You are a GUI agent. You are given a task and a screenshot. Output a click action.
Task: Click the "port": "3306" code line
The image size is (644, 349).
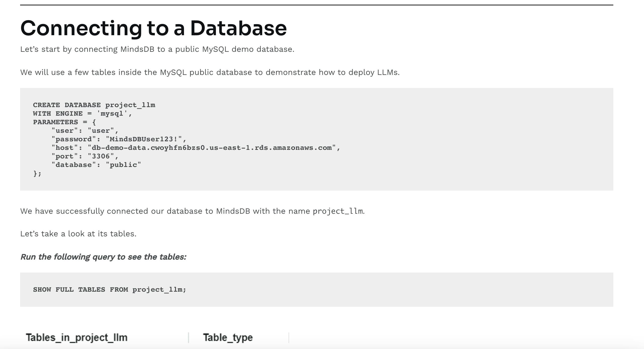click(85, 156)
